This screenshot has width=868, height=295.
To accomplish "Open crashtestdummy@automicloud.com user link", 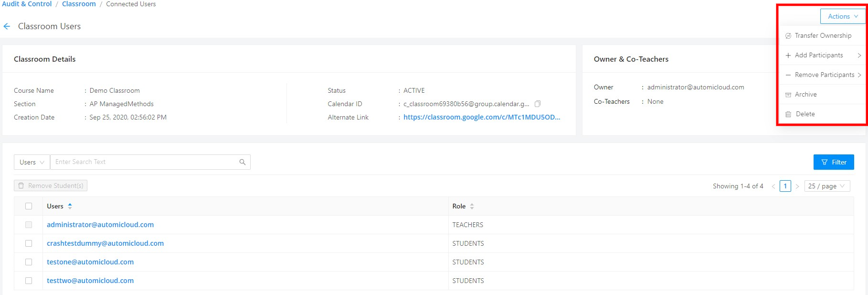I will [x=105, y=243].
